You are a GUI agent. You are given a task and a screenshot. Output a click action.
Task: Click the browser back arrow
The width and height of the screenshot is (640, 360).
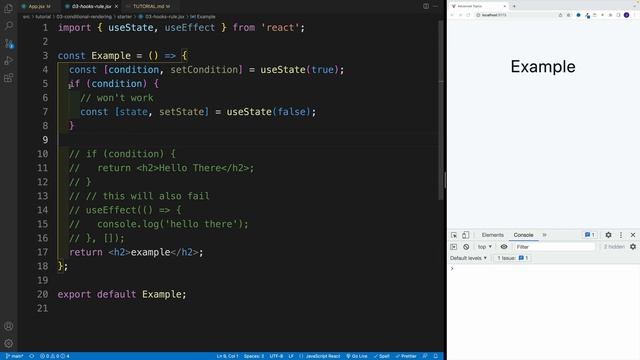(452, 15)
